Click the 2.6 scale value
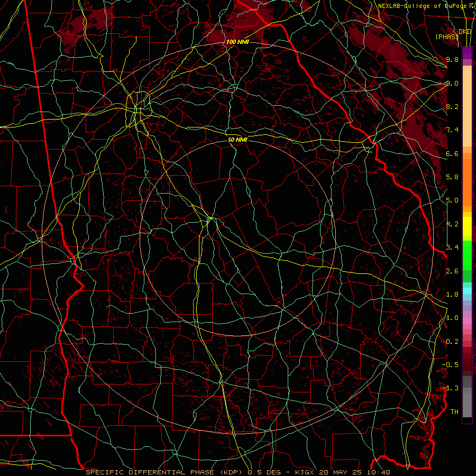This screenshot has width=476, height=476. coord(452,271)
